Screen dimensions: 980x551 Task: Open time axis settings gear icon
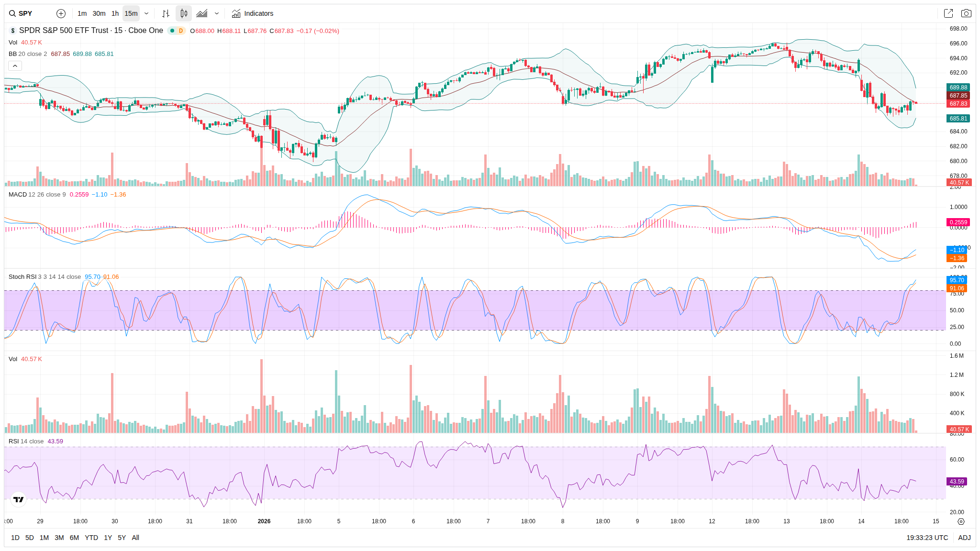(961, 521)
